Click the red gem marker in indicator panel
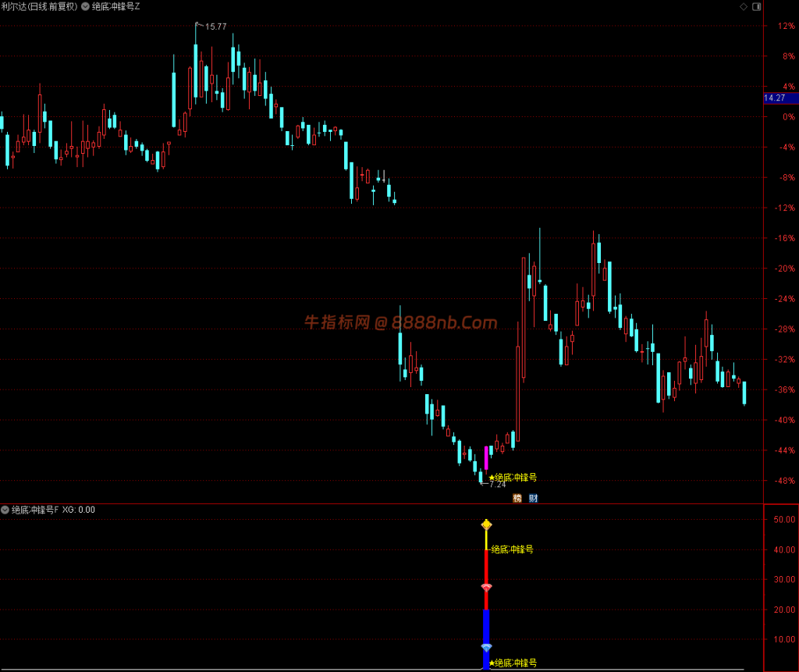Image resolution: width=799 pixels, height=672 pixels. coord(487,588)
